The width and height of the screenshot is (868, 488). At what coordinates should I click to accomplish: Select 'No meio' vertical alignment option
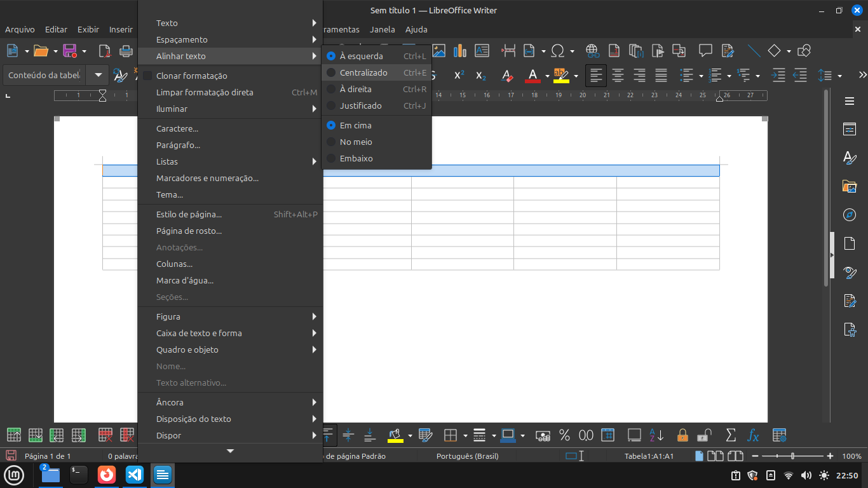pos(377,142)
